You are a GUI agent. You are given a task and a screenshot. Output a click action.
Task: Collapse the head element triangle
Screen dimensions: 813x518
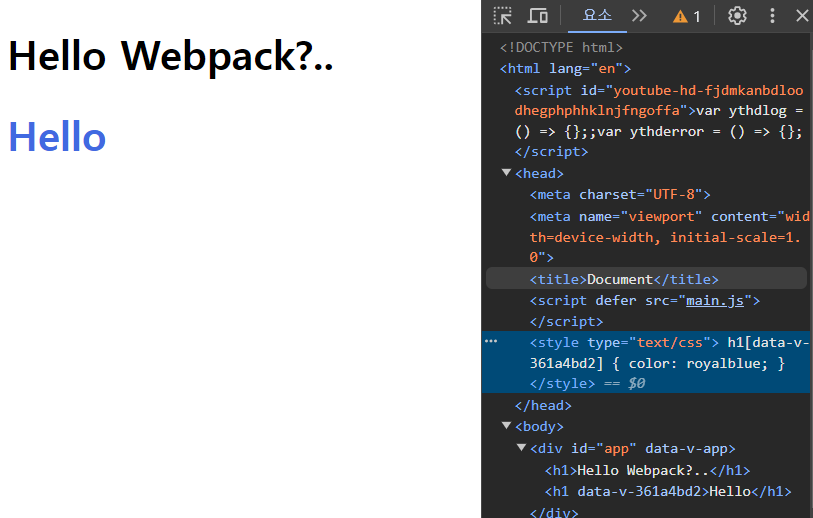tap(507, 173)
